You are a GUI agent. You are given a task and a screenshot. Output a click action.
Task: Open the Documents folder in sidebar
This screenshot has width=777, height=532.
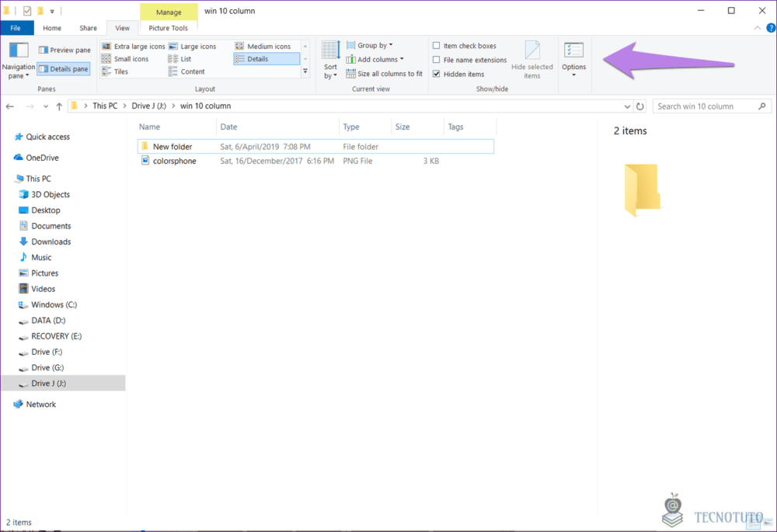pyautogui.click(x=44, y=226)
